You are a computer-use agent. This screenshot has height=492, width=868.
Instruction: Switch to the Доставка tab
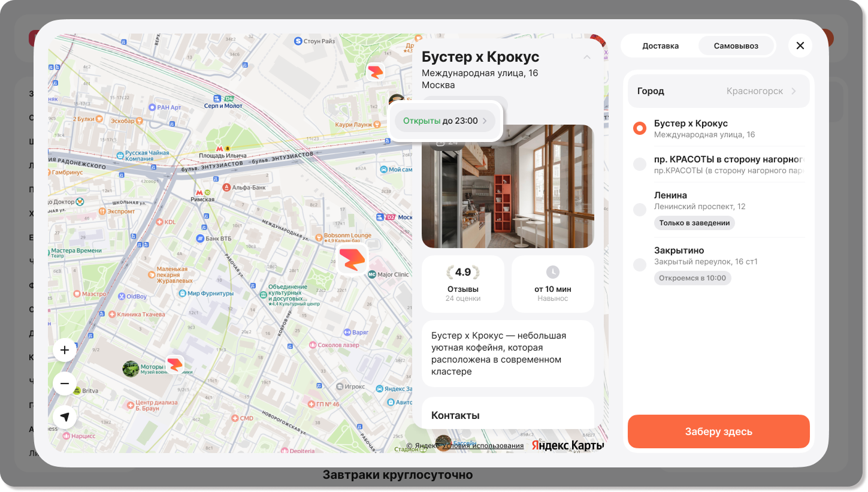[x=660, y=46]
